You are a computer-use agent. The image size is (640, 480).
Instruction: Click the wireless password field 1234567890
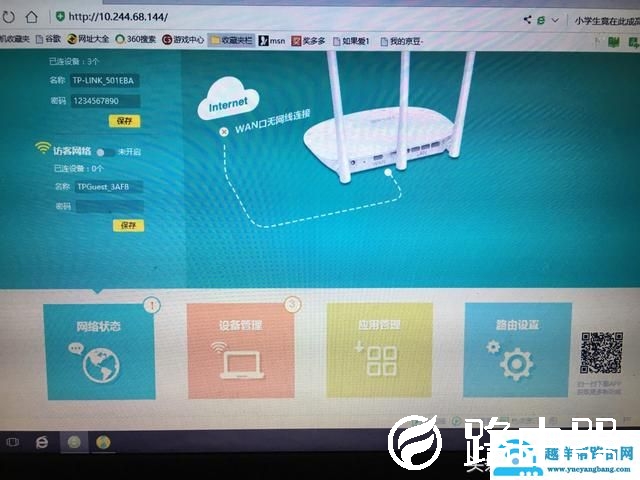(105, 101)
